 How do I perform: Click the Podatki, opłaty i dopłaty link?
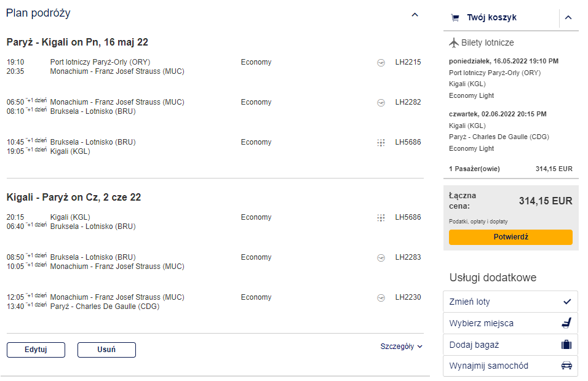[x=478, y=222]
